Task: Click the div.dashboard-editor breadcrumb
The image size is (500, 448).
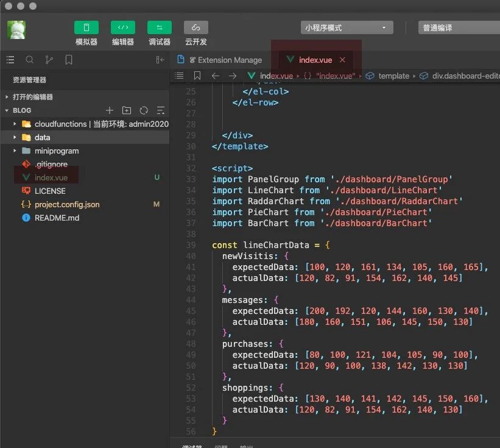Action: point(460,76)
